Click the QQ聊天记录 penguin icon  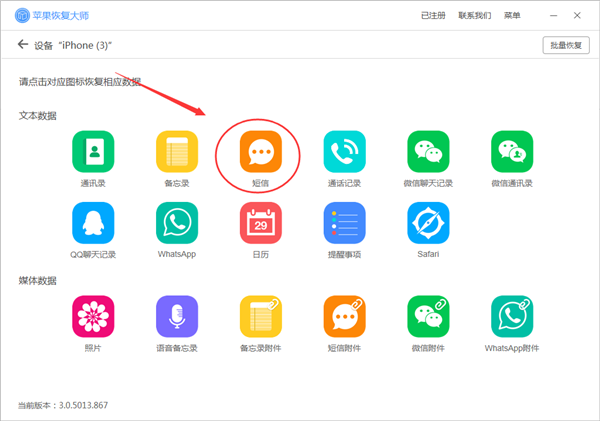(93, 222)
